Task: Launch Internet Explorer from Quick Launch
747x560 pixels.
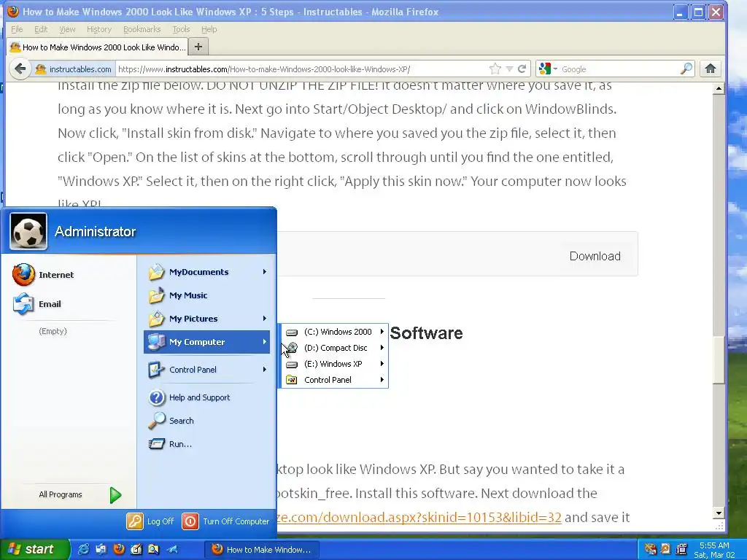Action: click(83, 549)
